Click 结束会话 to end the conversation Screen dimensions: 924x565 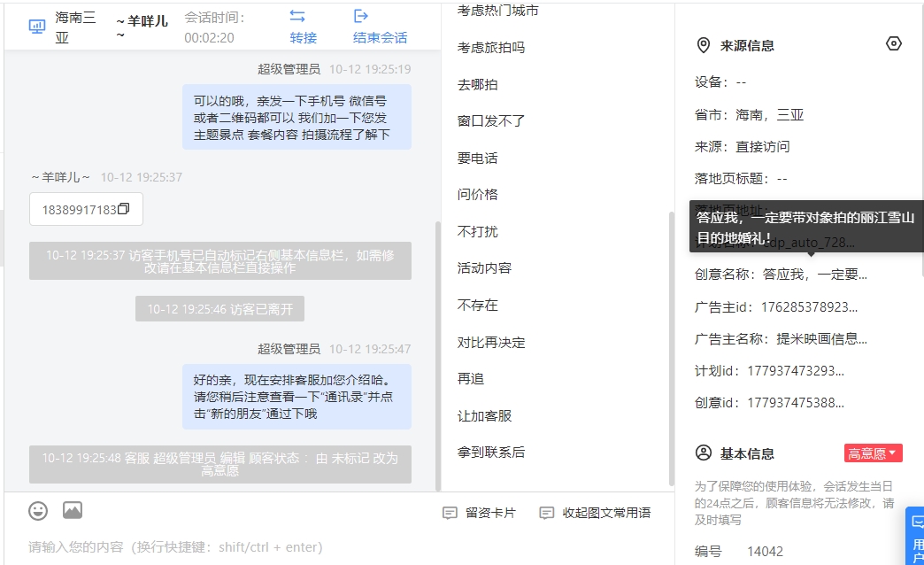pos(380,38)
